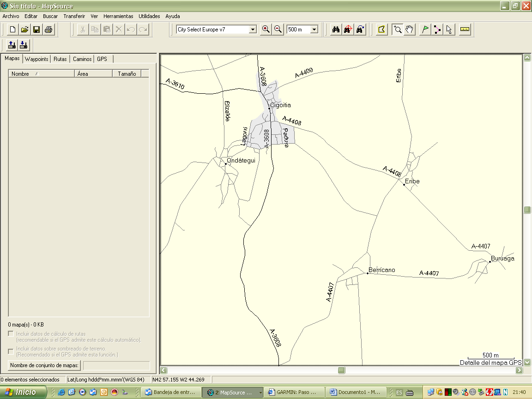Click the print icon
Viewport: 532px width, 399px height.
tap(48, 30)
